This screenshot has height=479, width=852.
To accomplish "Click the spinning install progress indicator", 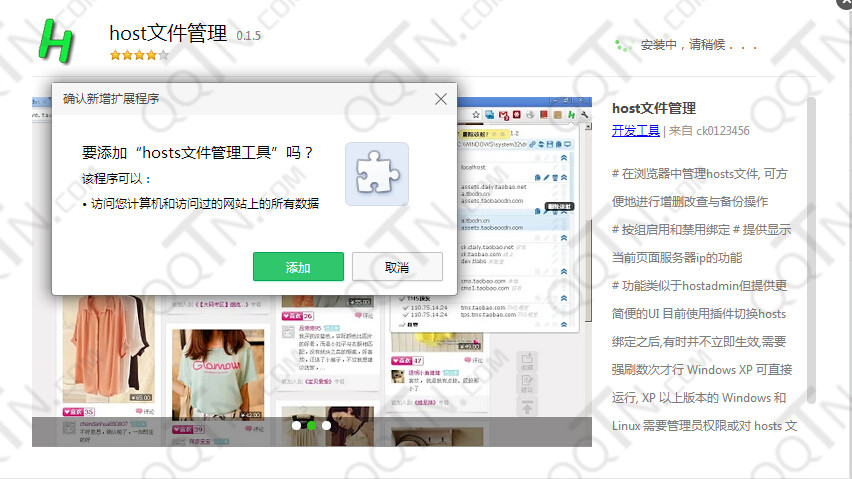I will [623, 45].
